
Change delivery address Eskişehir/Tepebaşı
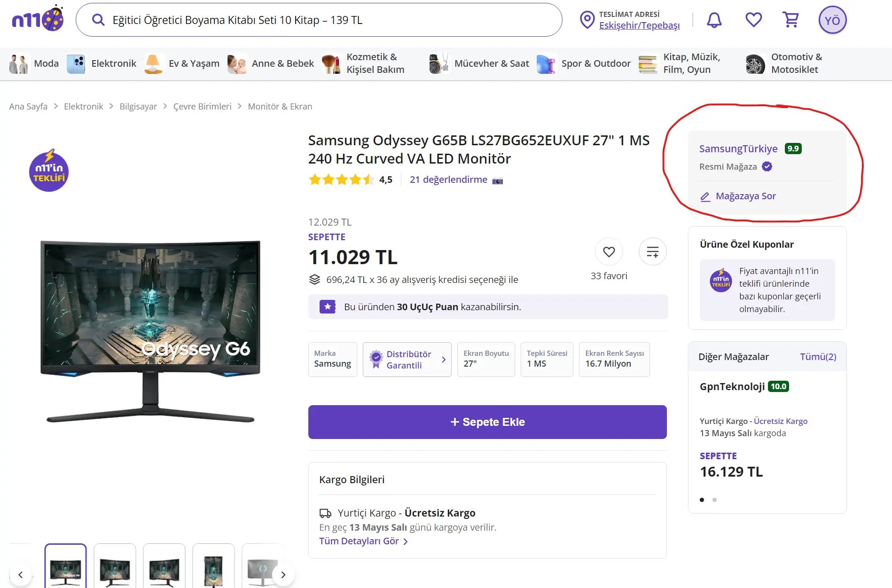tap(639, 25)
